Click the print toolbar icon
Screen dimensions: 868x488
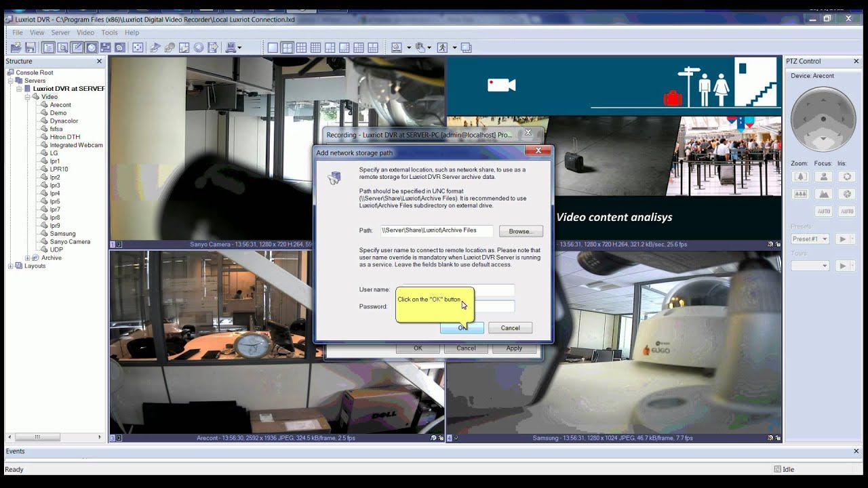click(x=231, y=47)
